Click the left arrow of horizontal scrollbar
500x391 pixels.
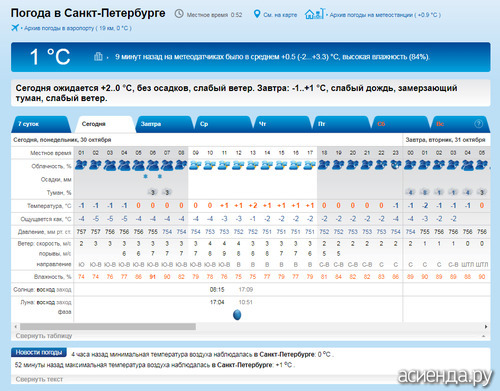(x=15, y=326)
